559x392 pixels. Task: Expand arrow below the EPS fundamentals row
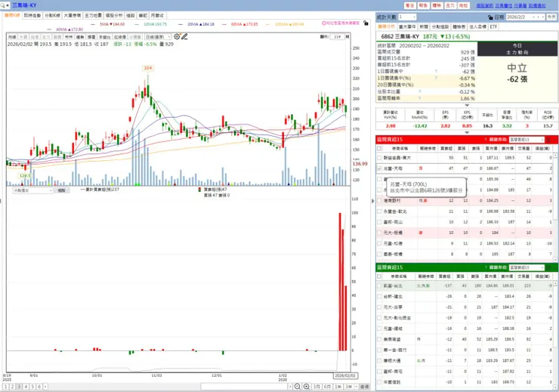[x=467, y=133]
